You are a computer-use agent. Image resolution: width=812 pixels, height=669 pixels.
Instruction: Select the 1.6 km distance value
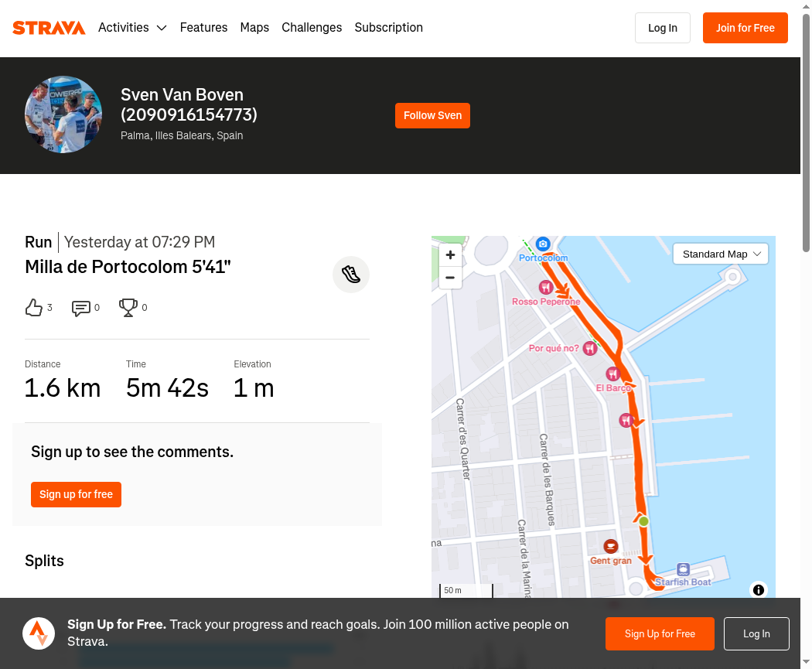point(63,388)
